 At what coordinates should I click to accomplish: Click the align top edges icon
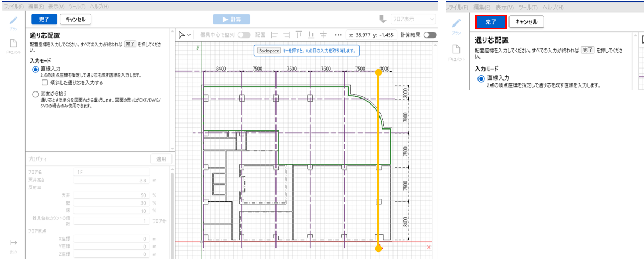click(x=298, y=35)
